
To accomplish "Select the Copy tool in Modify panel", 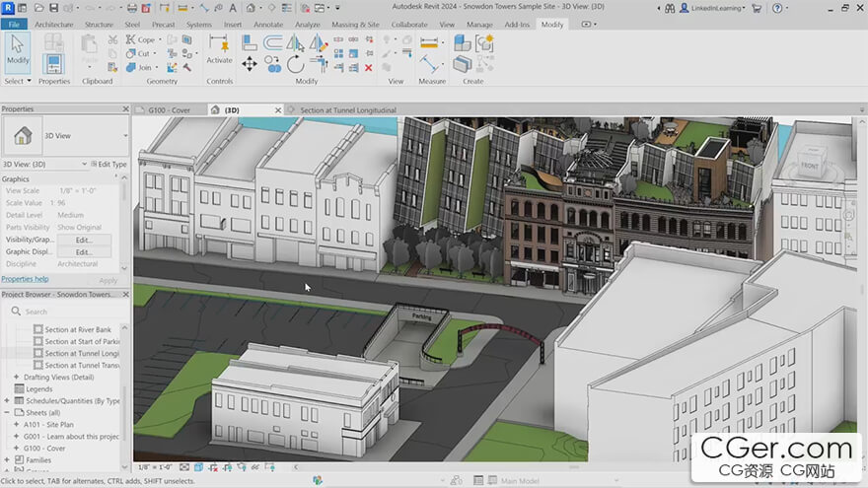I will [272, 64].
